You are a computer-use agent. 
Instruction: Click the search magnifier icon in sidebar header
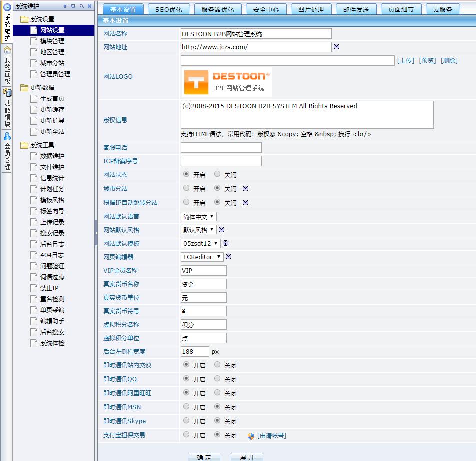[81, 6]
